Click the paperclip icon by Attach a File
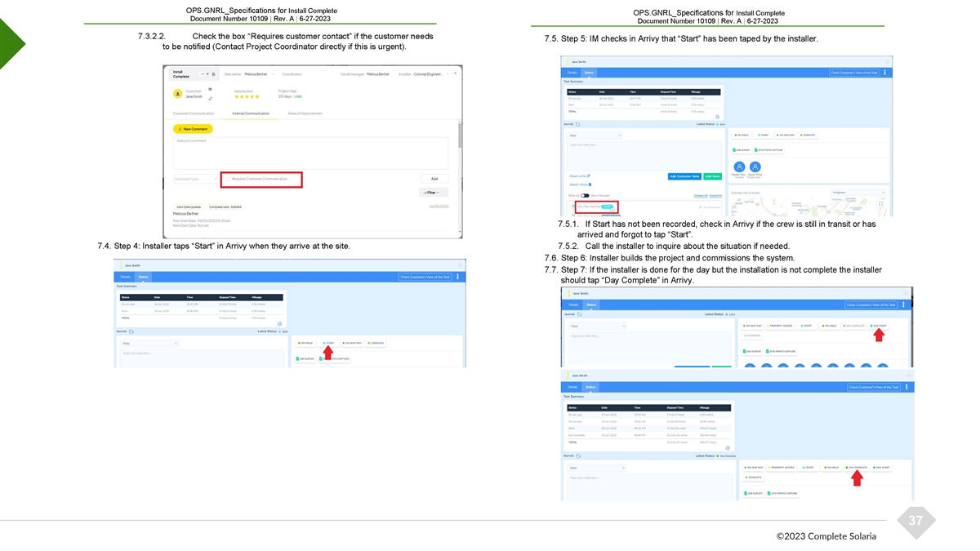The width and height of the screenshot is (980, 551). [x=589, y=176]
